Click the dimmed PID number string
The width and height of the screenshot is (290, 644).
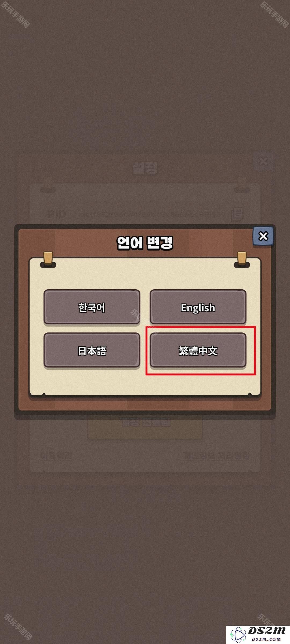(153, 215)
